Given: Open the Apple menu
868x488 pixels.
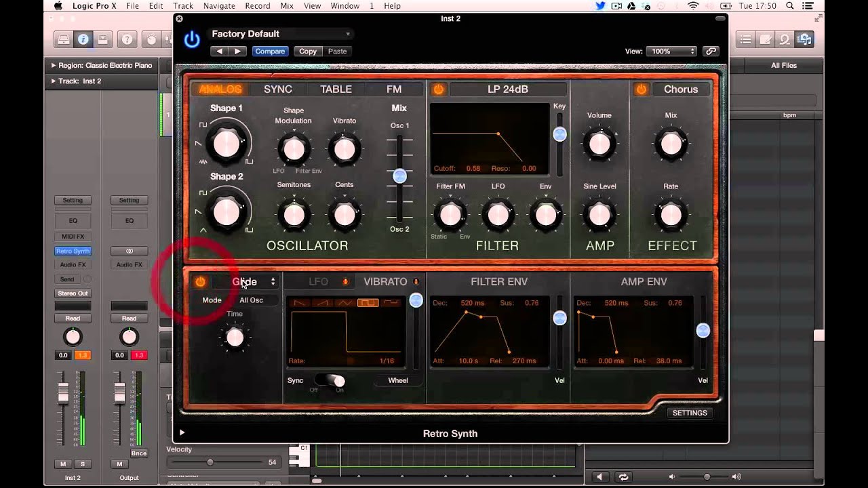Looking at the screenshot, I should point(58,6).
